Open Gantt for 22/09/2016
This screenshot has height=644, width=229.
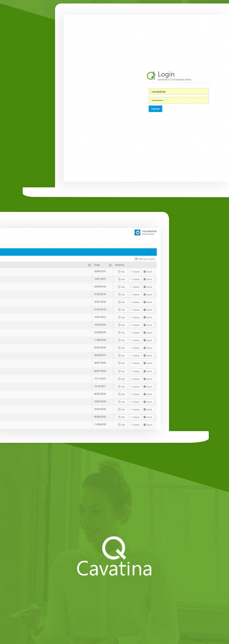148,333
